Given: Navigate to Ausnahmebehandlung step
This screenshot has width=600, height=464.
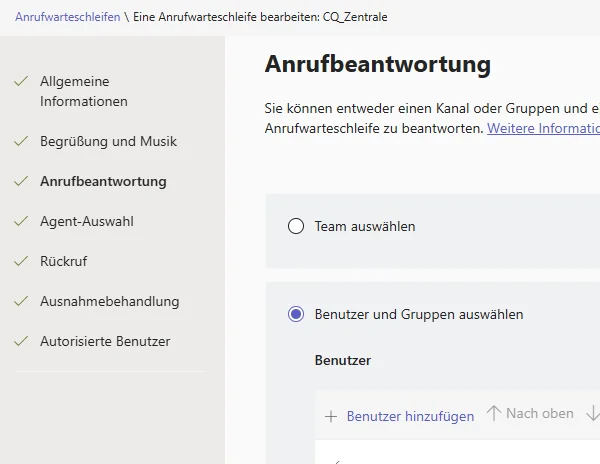Looking at the screenshot, I should click(109, 301).
